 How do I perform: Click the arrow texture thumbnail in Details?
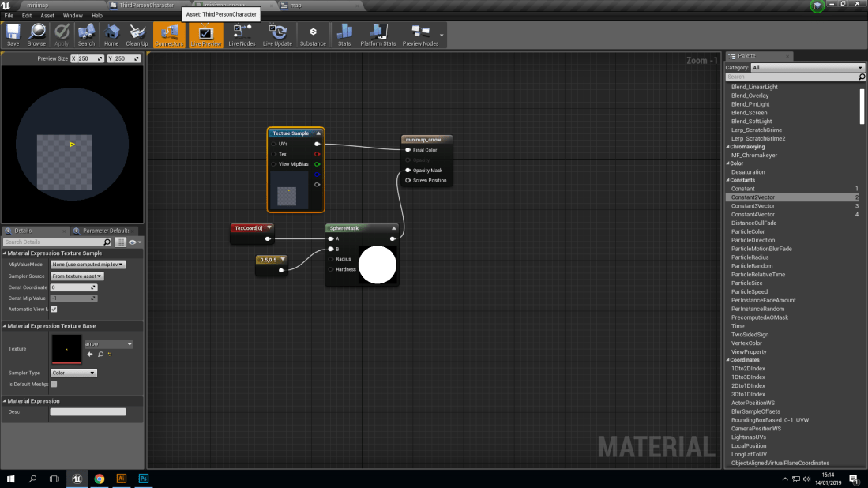66,347
